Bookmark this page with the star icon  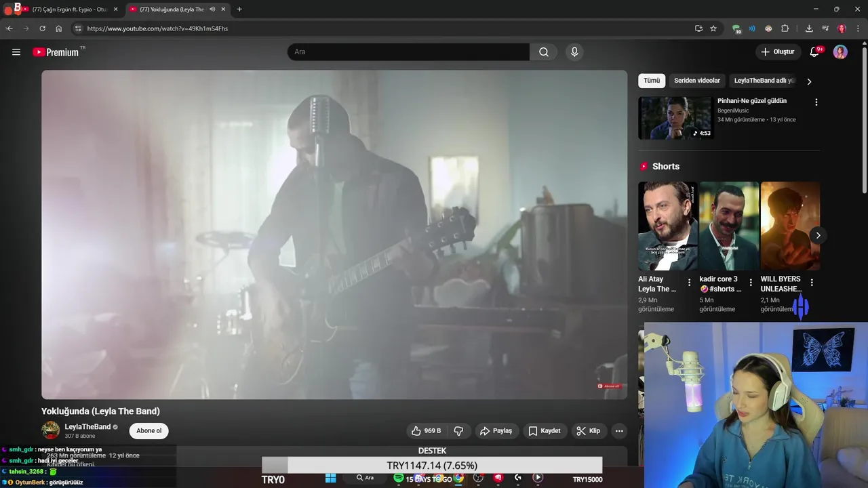713,28
